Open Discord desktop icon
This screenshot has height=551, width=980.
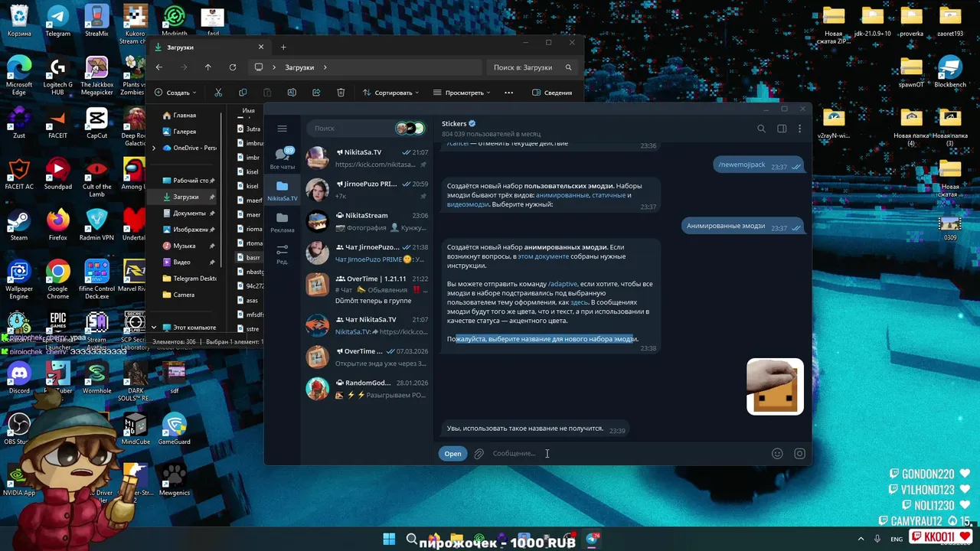(x=19, y=378)
